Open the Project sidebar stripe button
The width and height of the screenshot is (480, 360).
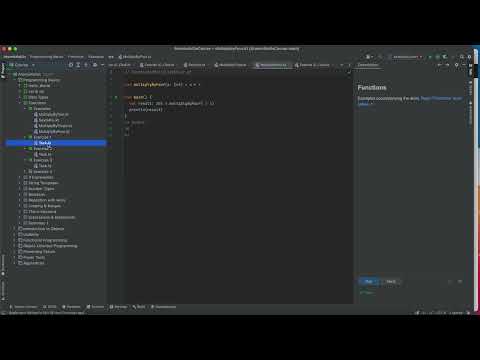click(3, 70)
